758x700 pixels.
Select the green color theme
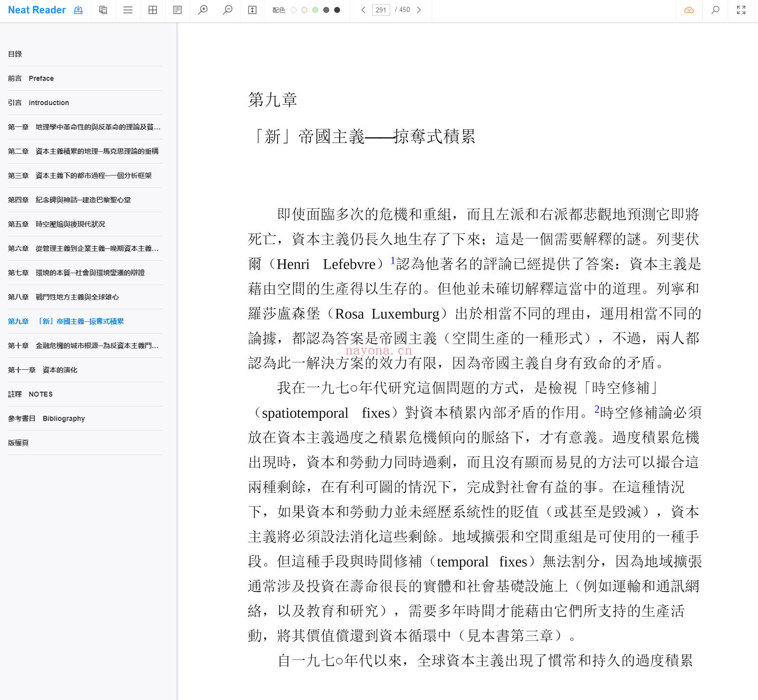pyautogui.click(x=315, y=10)
